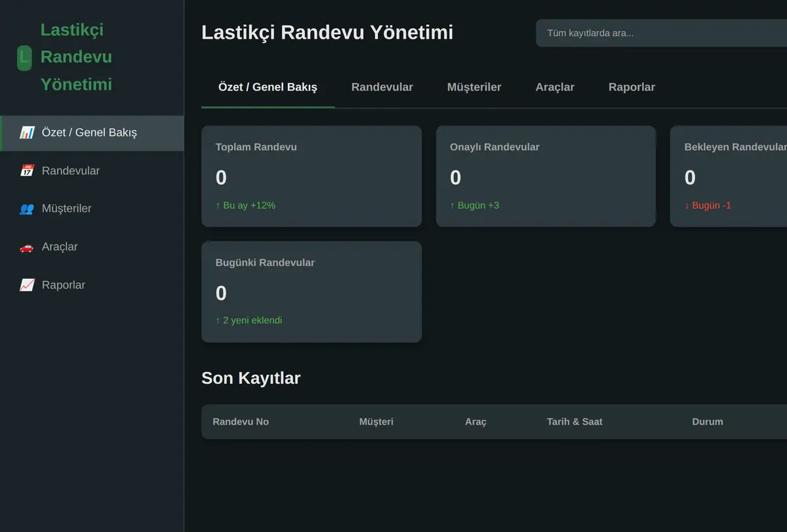
Task: Click the Tarih & Saat column header
Action: point(575,422)
